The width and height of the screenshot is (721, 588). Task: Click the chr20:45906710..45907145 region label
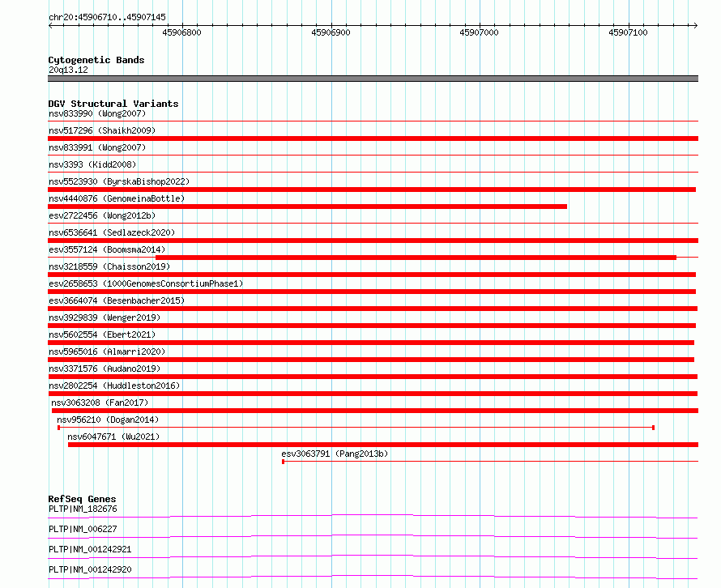[x=107, y=17]
